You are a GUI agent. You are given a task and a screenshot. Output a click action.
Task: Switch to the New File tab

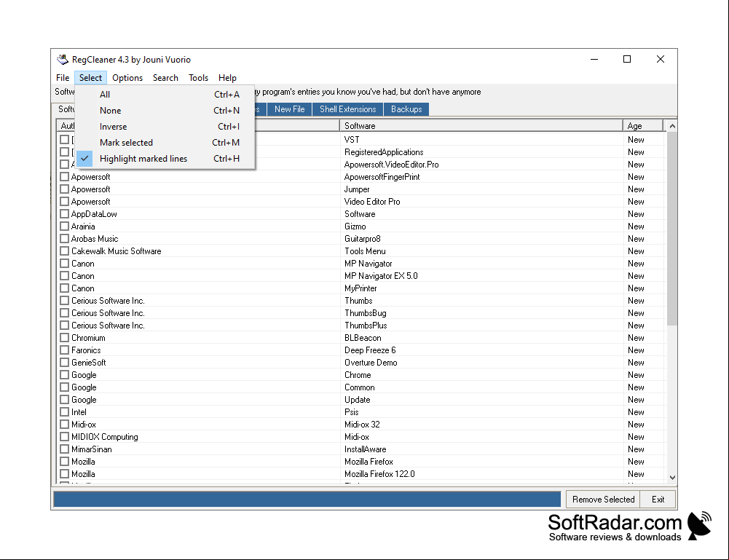coord(290,109)
